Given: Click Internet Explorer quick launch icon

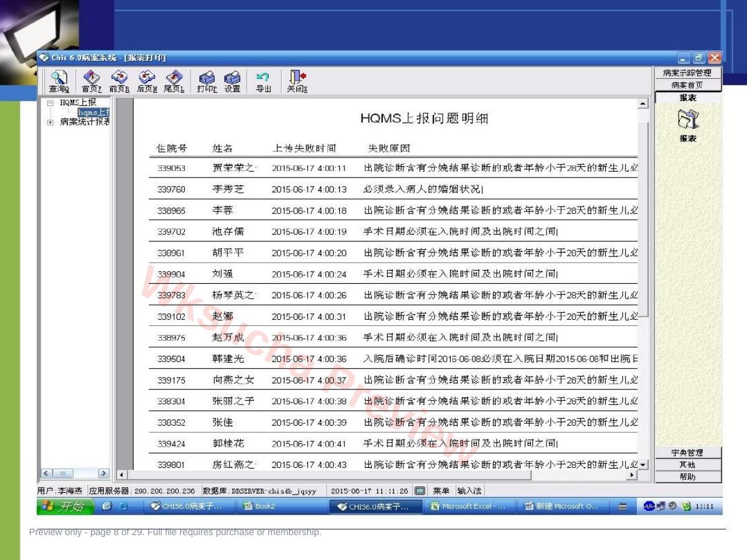Looking at the screenshot, I should [x=123, y=506].
